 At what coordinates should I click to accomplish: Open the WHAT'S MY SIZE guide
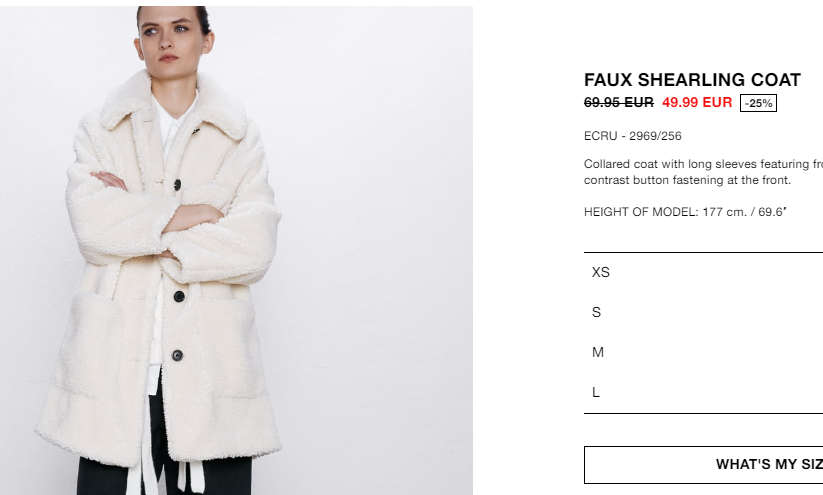tap(703, 465)
